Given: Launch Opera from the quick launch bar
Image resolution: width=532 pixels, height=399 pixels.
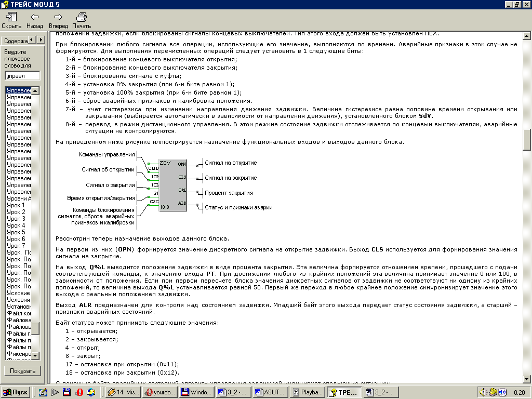Looking at the screenshot, I should click(79, 392).
